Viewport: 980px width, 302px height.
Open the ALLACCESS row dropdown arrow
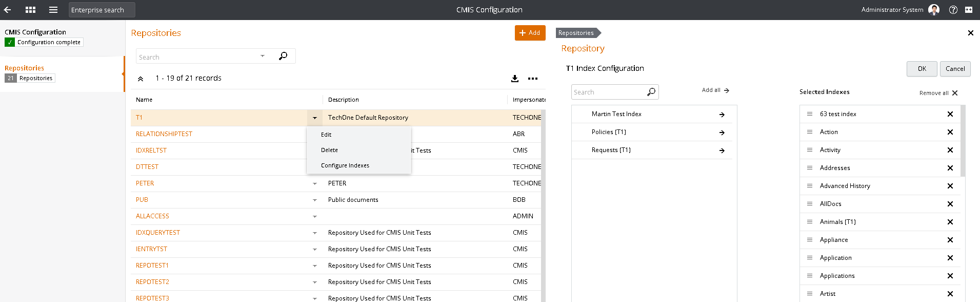pos(315,216)
